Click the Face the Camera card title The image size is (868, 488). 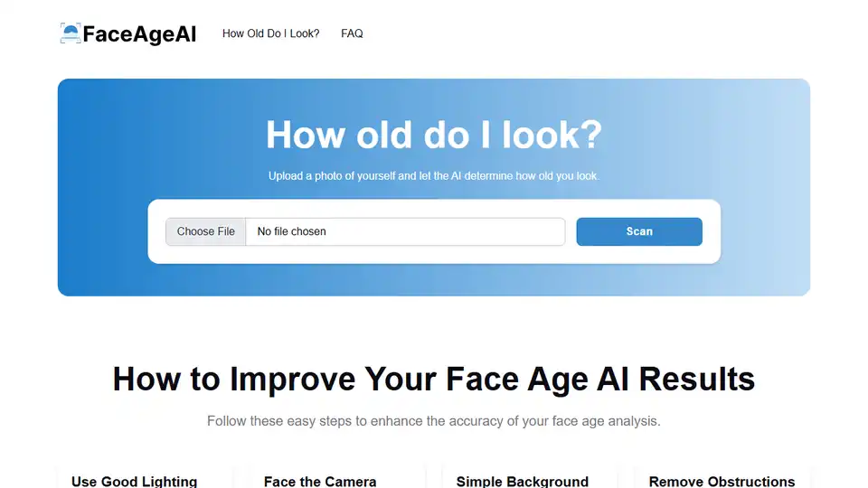click(320, 482)
